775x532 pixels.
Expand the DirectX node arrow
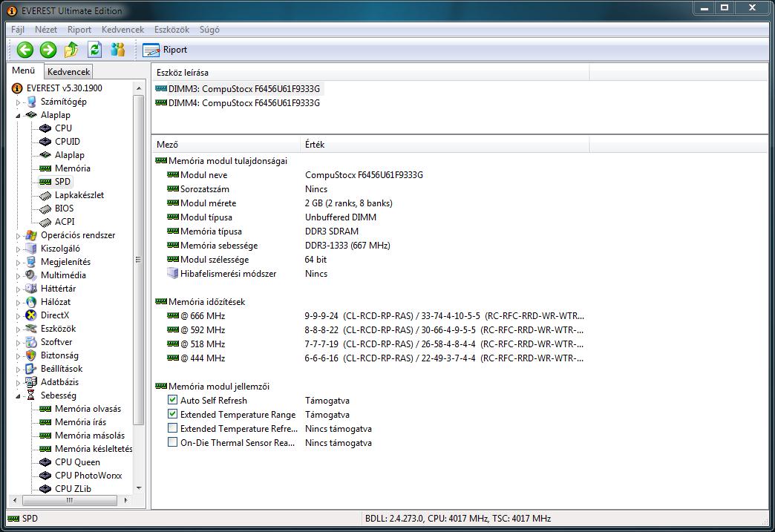pyautogui.click(x=19, y=316)
